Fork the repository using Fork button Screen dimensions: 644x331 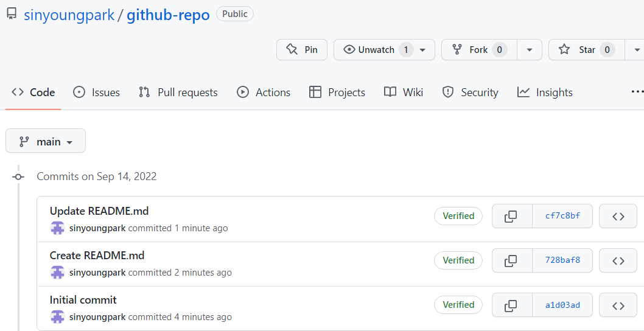(x=479, y=50)
